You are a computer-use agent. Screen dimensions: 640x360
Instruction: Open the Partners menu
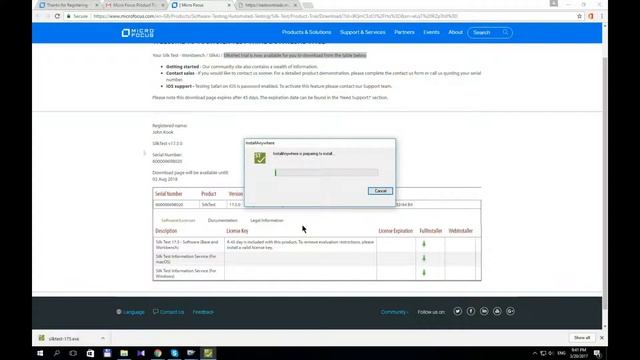pyautogui.click(x=404, y=32)
